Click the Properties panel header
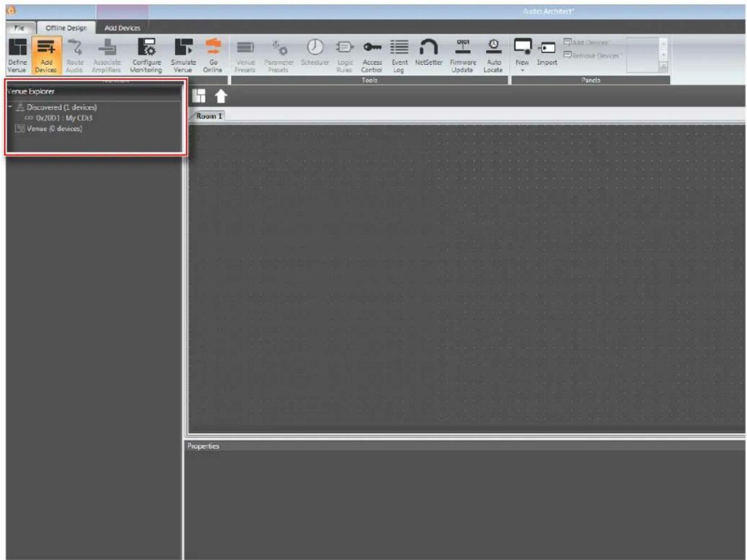 (x=464, y=446)
